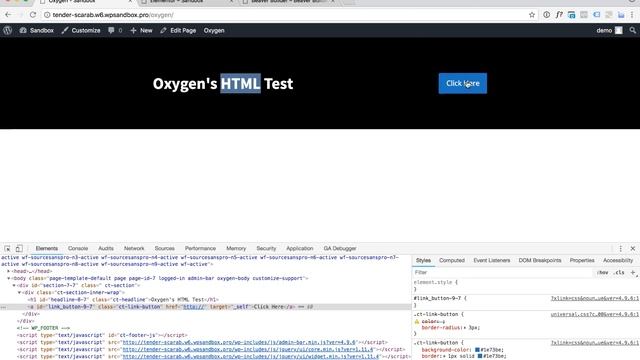Image resolution: width=640 pixels, height=360 pixels.
Task: Switch to the GA Debugger tab
Action: (x=340, y=248)
